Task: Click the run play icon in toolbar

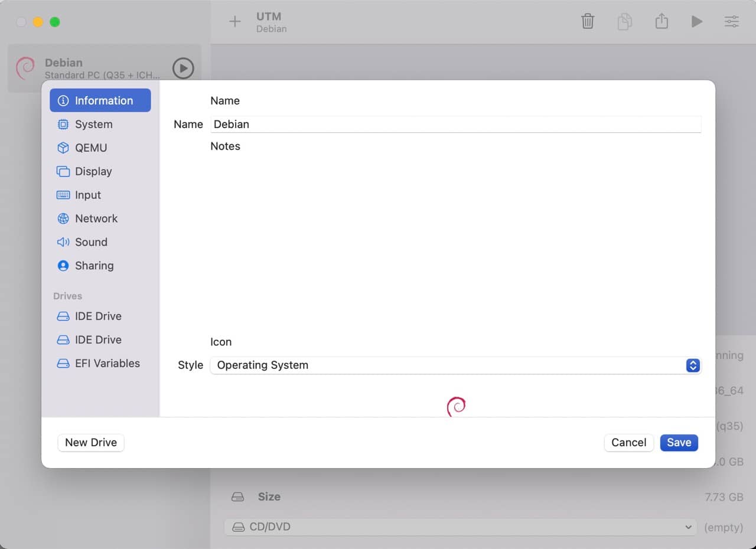Action: tap(697, 22)
